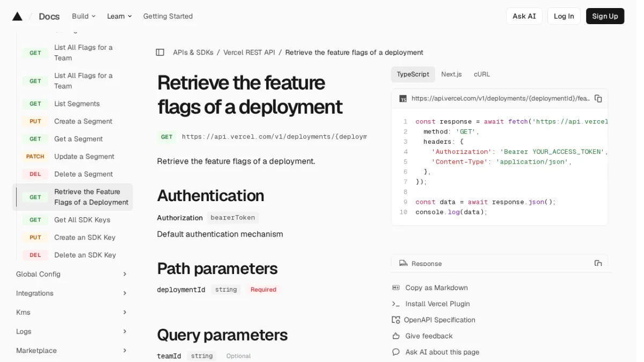Click the teamId parameter name
644x362 pixels.
coord(169,356)
